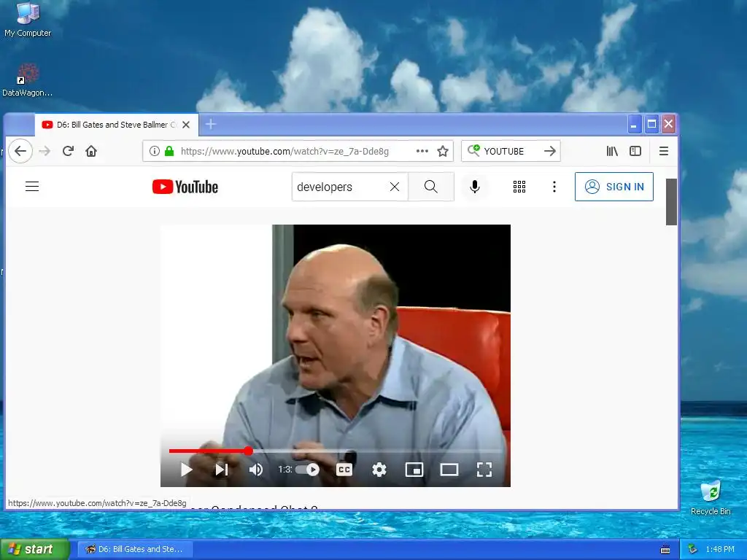This screenshot has width=747, height=560.
Task: Click the page vertical scrollbar thumb
Action: [x=671, y=202]
